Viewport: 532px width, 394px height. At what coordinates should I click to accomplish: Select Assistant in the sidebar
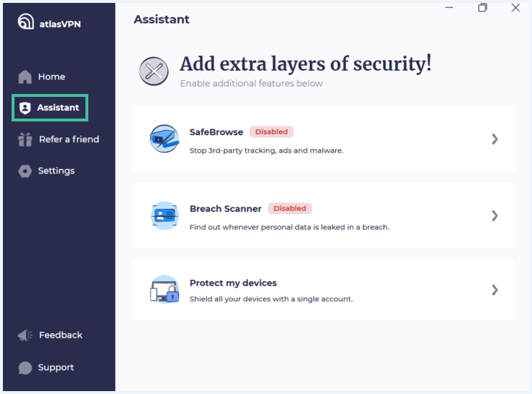point(50,108)
